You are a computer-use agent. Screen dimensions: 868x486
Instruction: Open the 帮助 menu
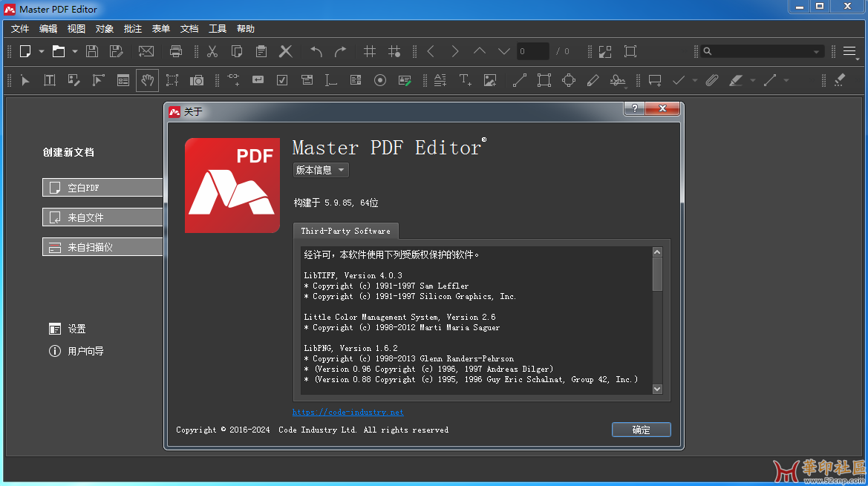click(x=246, y=29)
